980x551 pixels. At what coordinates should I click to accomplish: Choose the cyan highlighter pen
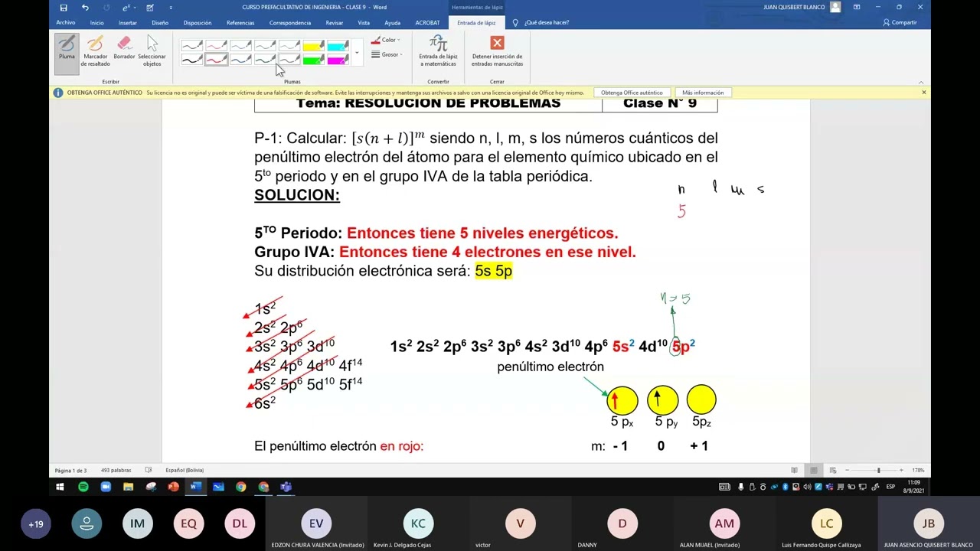point(338,46)
